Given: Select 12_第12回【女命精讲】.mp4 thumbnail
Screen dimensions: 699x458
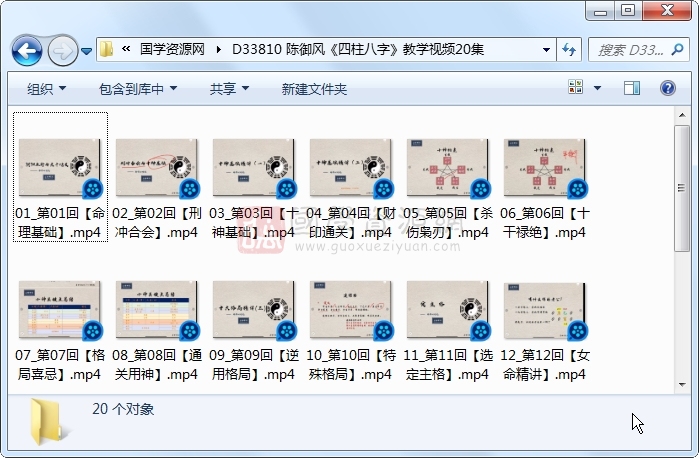Looking at the screenshot, I should (545, 310).
